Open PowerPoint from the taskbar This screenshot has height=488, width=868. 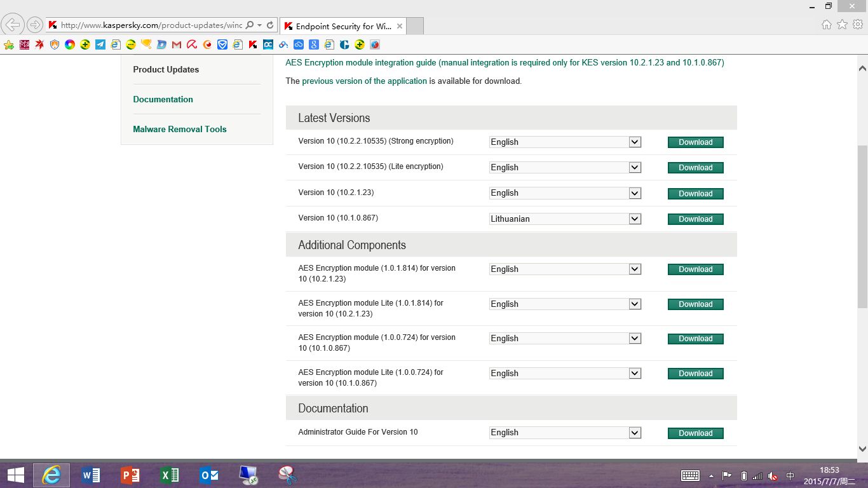(x=130, y=475)
